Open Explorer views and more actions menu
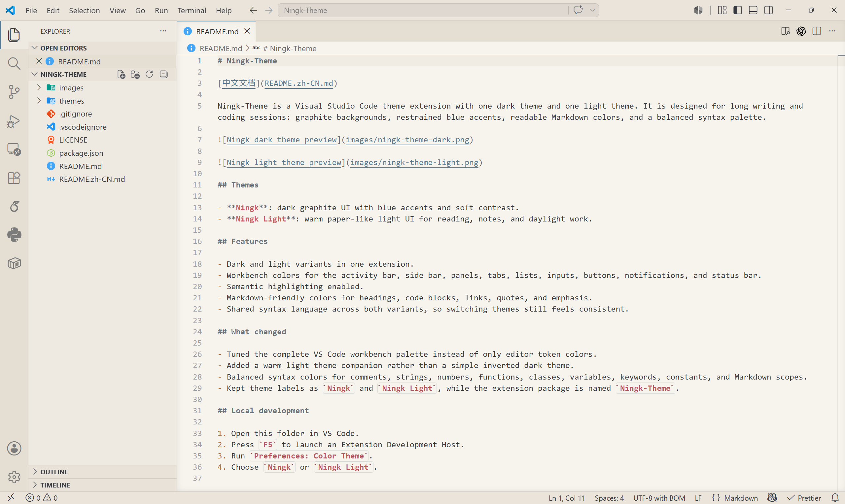Screen dimensions: 845x504 [x=163, y=31]
